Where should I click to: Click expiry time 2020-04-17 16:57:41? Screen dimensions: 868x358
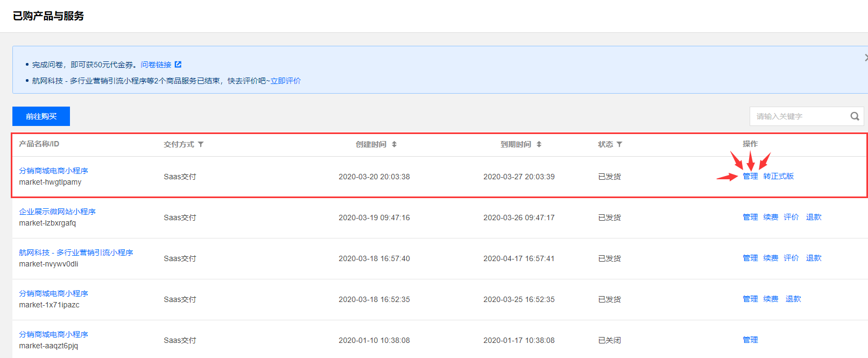[x=519, y=258]
